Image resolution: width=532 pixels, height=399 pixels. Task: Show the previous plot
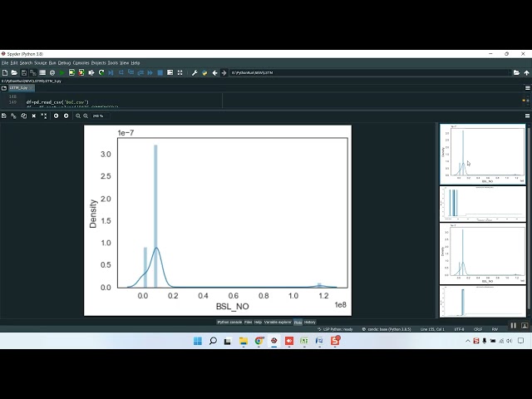click(56, 116)
